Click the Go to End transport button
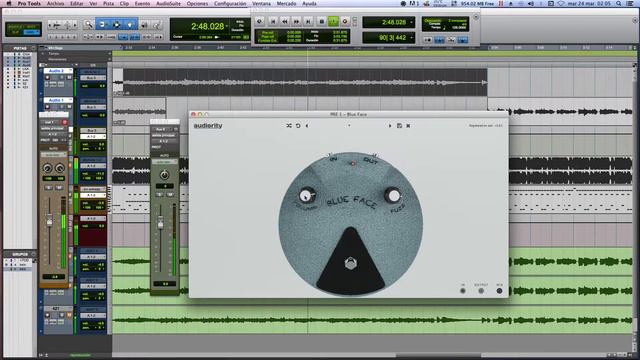The width and height of the screenshot is (640, 360). point(309,22)
